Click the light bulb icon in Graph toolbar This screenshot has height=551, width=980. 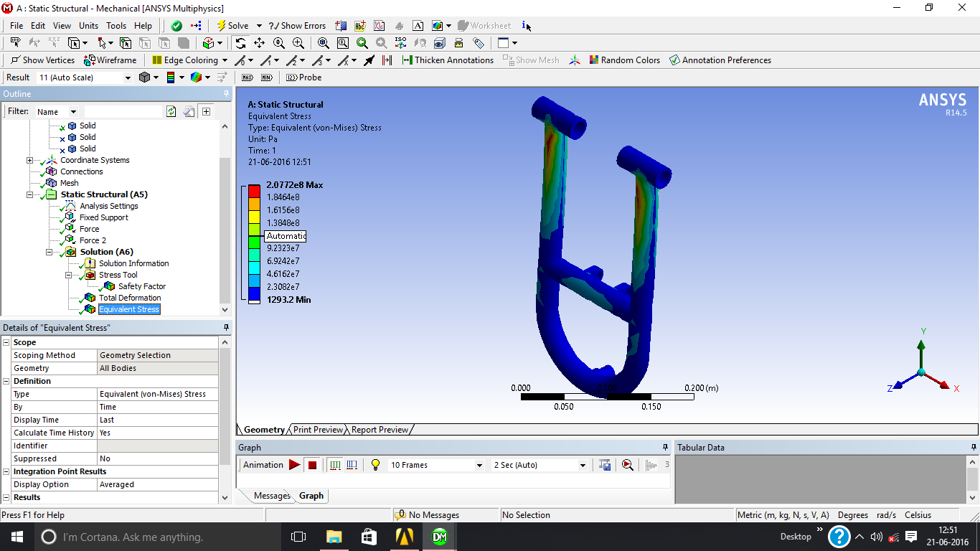click(374, 465)
